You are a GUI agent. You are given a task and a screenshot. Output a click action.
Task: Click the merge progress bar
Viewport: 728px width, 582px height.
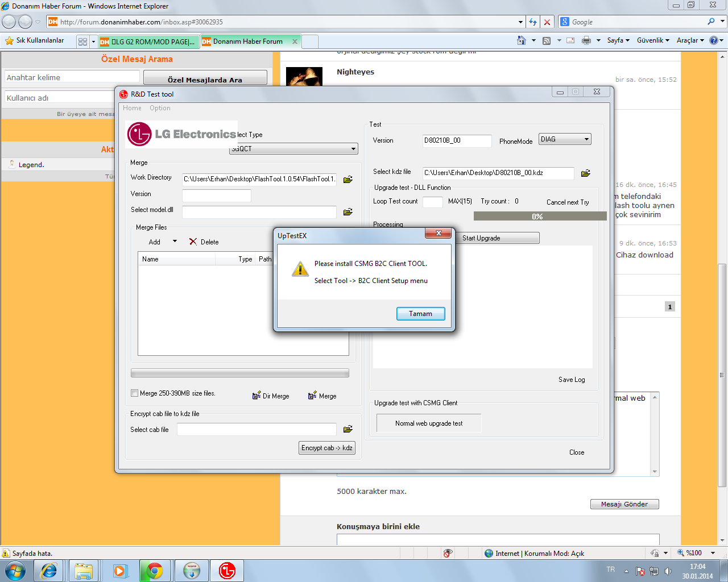(240, 373)
